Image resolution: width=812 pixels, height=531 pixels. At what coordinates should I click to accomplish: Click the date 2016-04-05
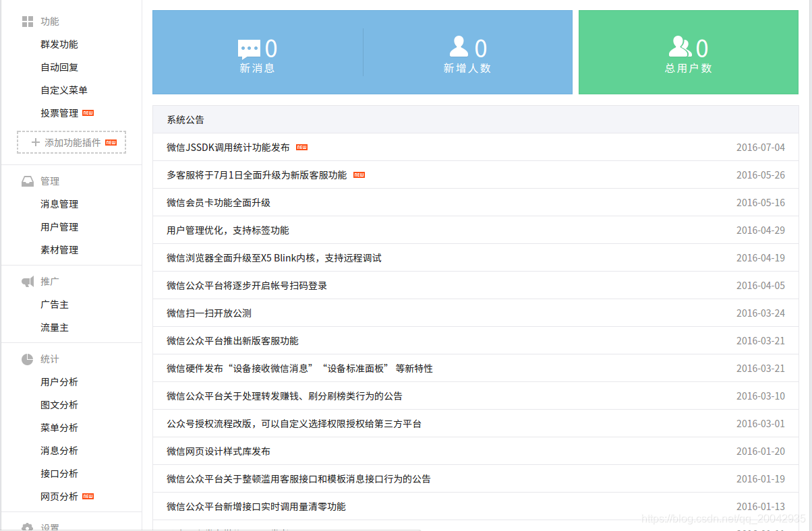pos(761,286)
